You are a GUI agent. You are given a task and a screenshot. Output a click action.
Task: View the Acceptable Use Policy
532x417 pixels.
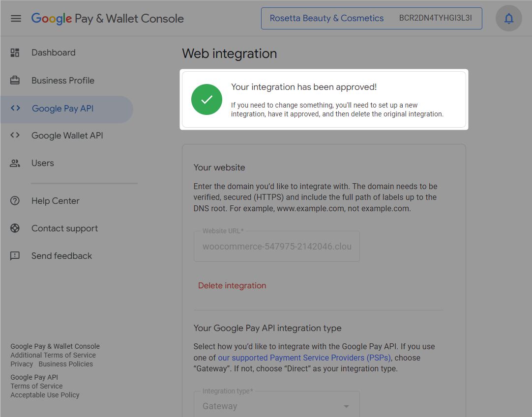[45, 394]
